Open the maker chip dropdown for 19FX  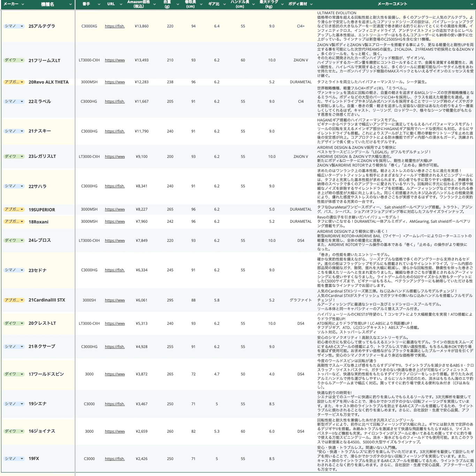tap(22, 459)
